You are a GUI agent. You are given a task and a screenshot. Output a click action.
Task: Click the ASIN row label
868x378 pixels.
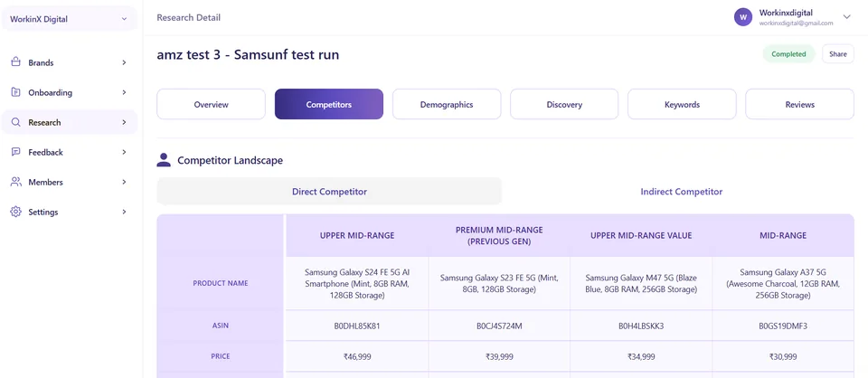coord(221,326)
